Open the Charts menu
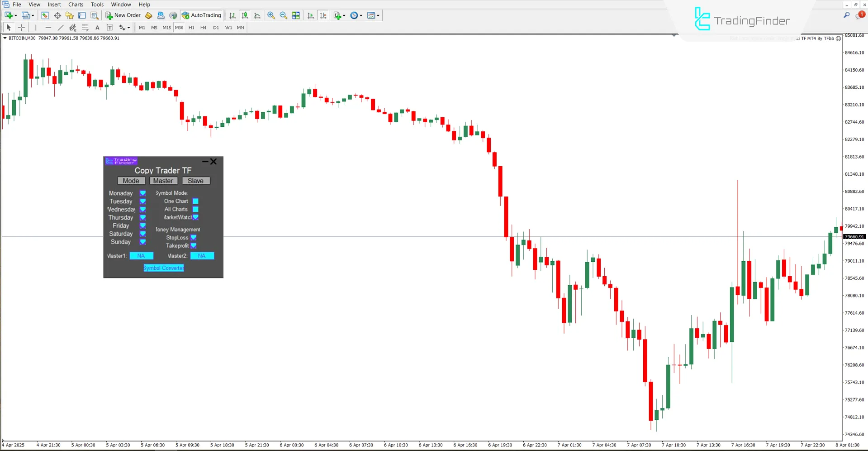The width and height of the screenshot is (868, 451). [76, 5]
